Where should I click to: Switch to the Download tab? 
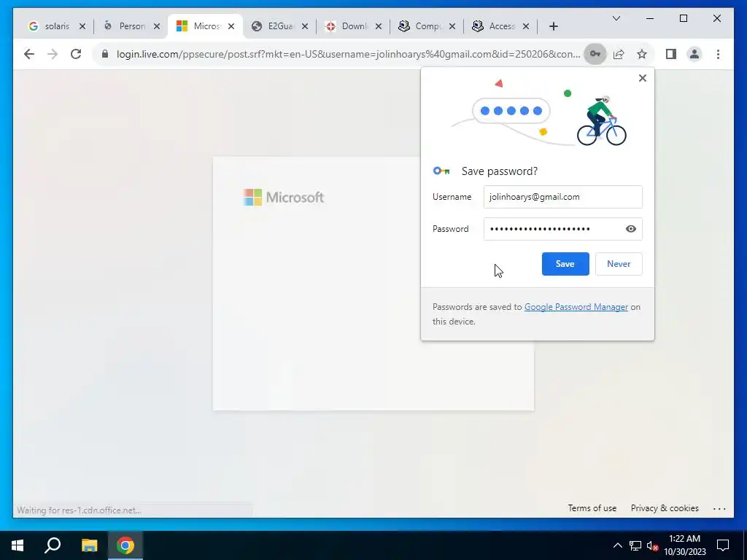pos(354,26)
